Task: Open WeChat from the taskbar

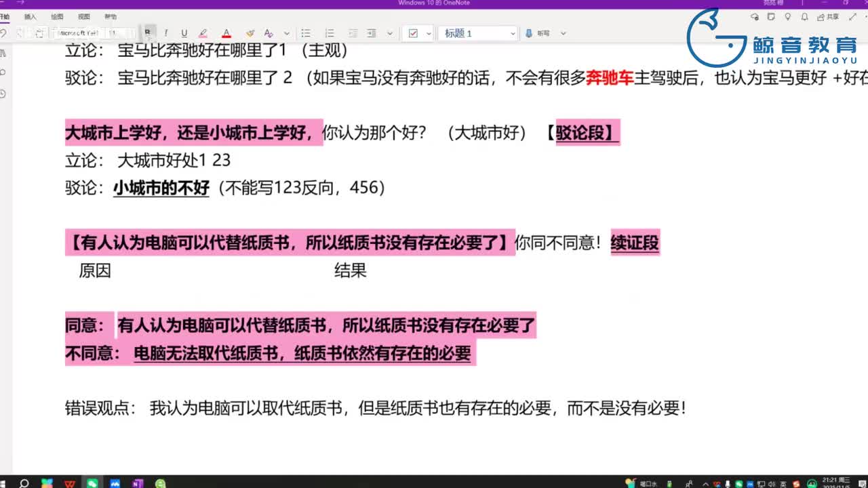Action: 92,483
